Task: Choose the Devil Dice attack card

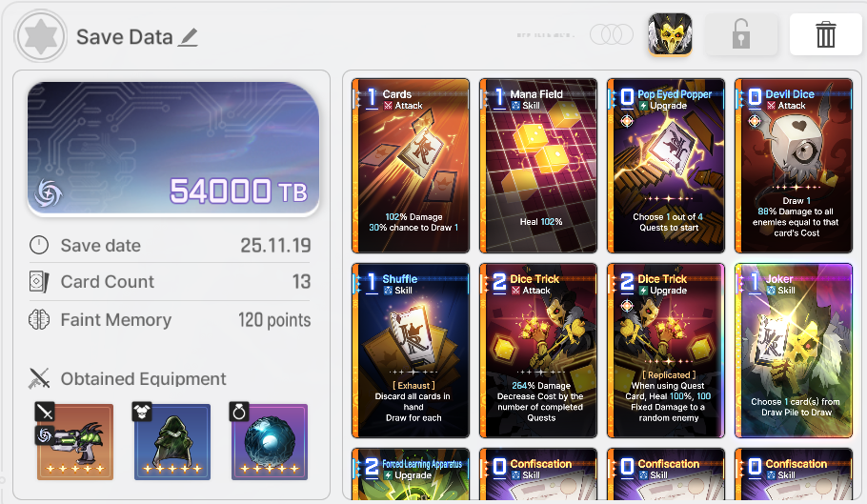Action: point(794,165)
